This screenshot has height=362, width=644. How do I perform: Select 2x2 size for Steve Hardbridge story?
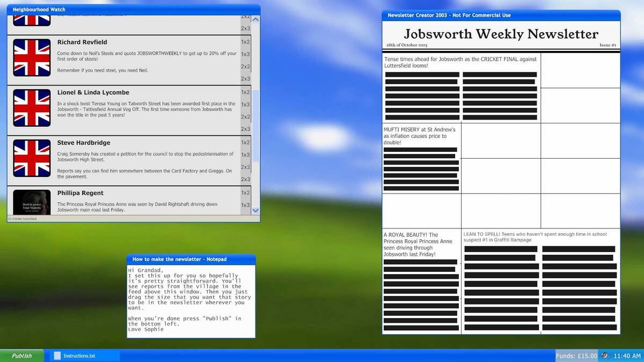245,167
